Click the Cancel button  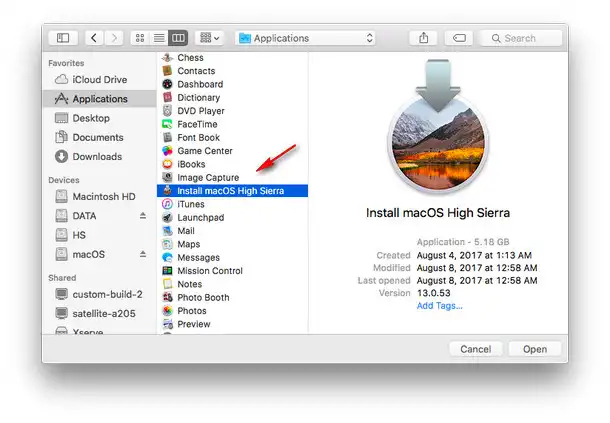[475, 349]
